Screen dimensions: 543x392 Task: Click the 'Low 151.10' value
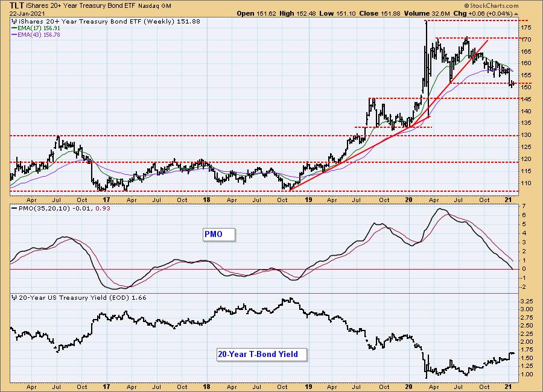pyautogui.click(x=338, y=13)
